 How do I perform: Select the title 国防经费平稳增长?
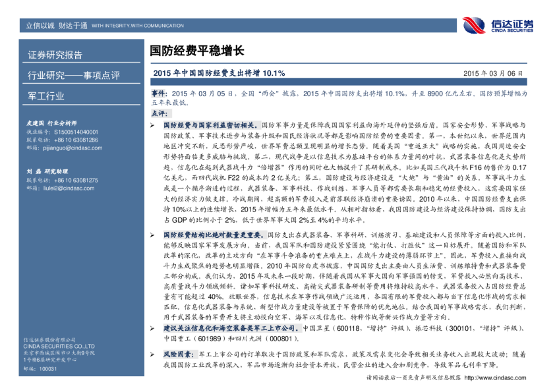(197, 51)
